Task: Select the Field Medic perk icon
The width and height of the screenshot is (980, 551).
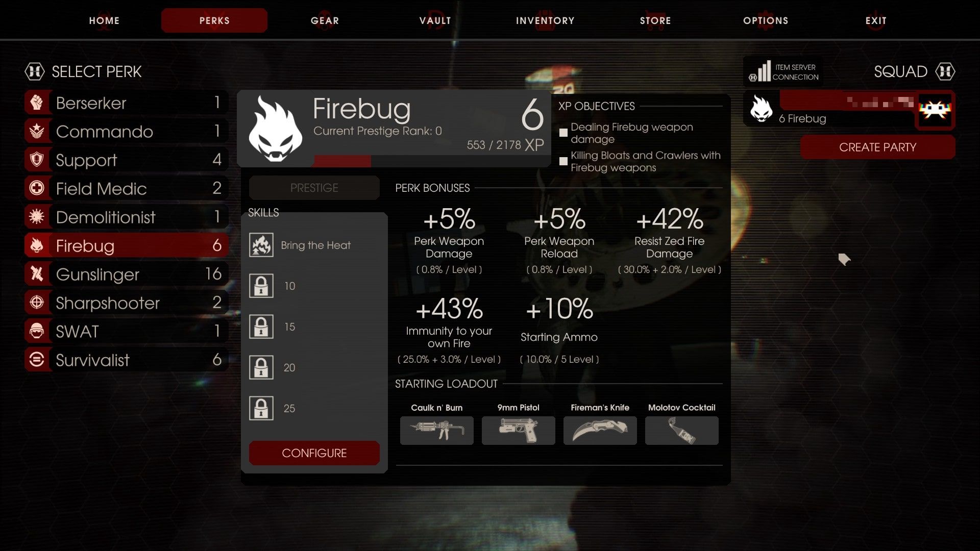Action: pyautogui.click(x=36, y=188)
